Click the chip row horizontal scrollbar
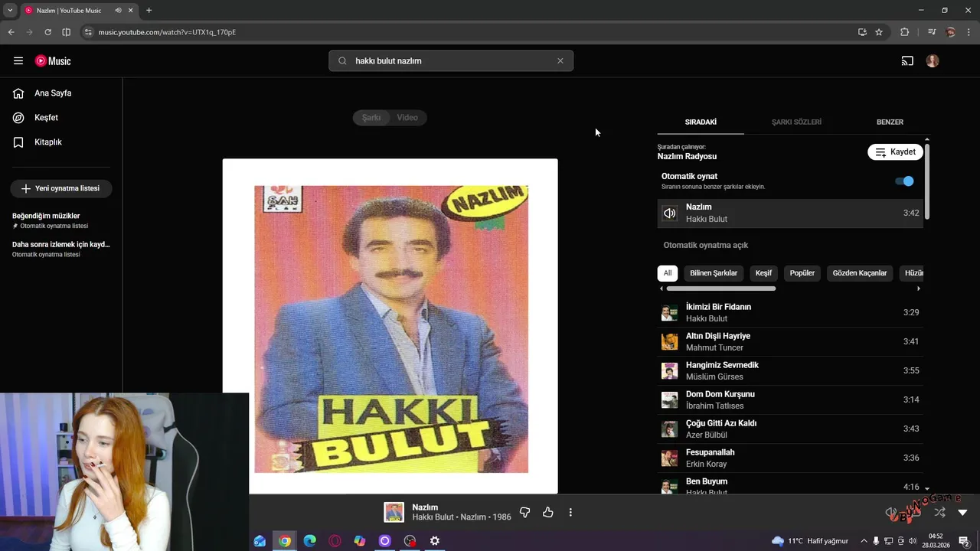980x551 pixels. (x=721, y=289)
